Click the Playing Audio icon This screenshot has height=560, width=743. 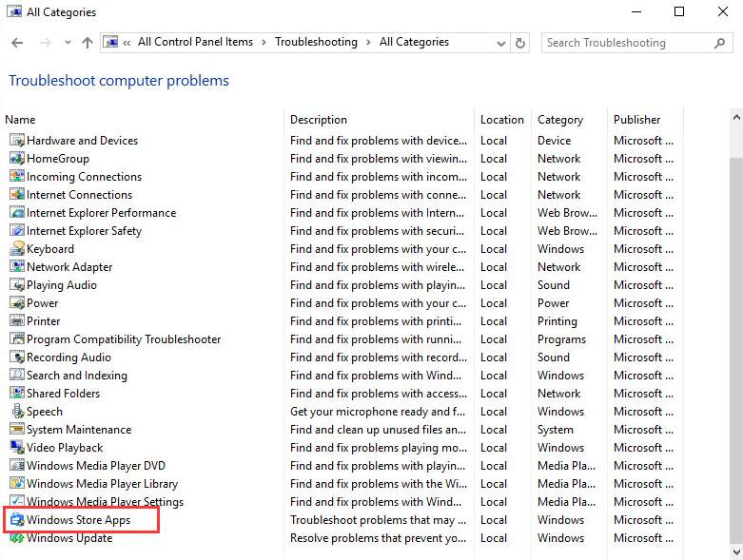tap(17, 285)
